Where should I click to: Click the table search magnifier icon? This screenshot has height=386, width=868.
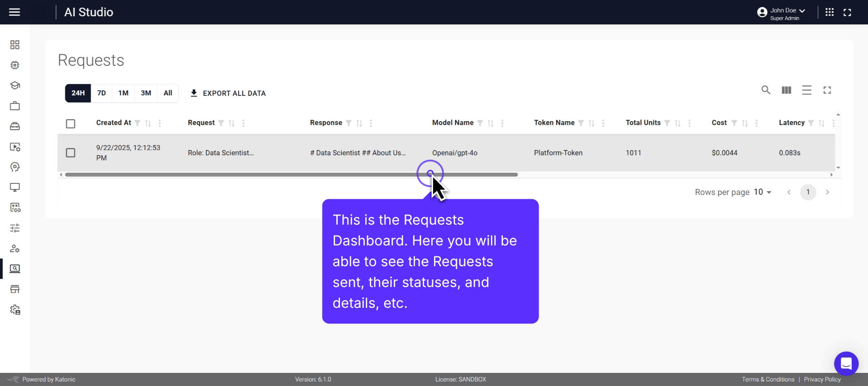click(766, 90)
